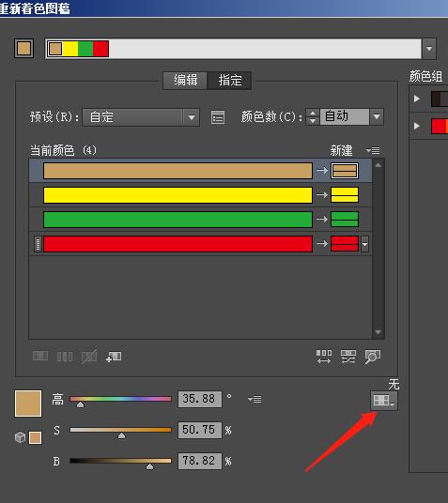
Task: Switch to the 编辑 tab
Action: [x=185, y=80]
